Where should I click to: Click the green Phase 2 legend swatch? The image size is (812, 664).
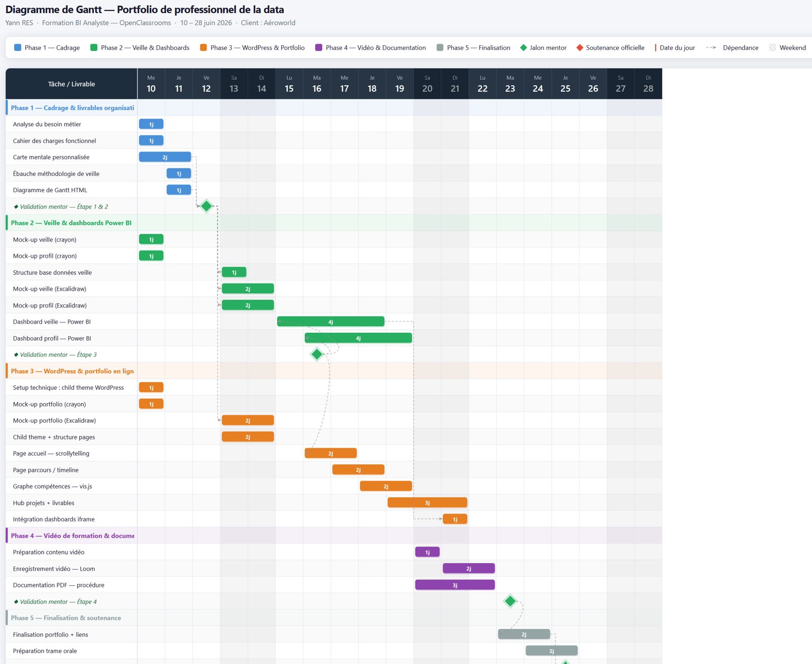[94, 48]
